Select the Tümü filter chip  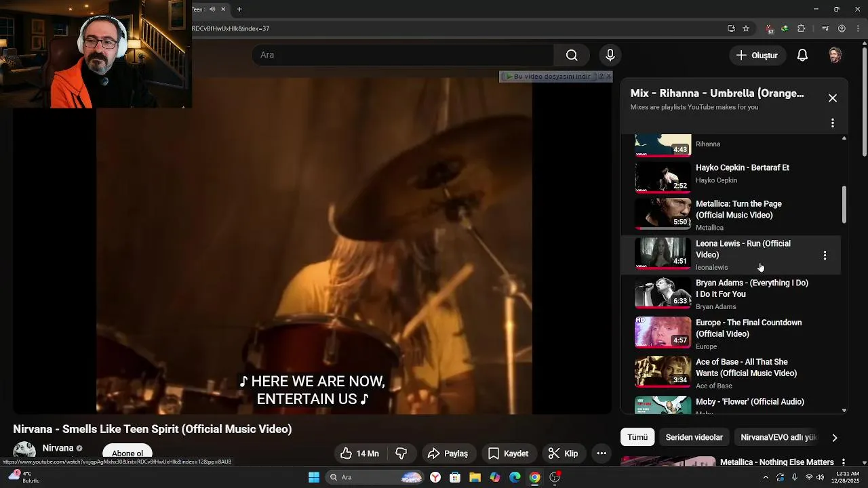coord(637,437)
